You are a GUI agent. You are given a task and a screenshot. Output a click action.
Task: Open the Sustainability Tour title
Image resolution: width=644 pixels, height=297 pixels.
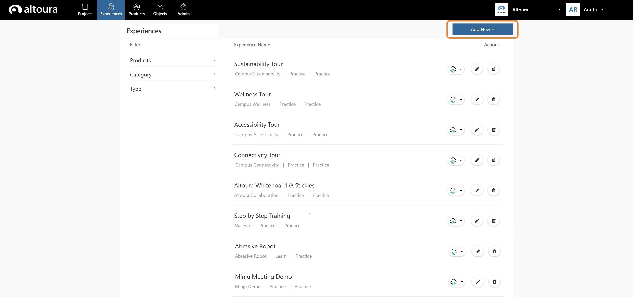[258, 64]
